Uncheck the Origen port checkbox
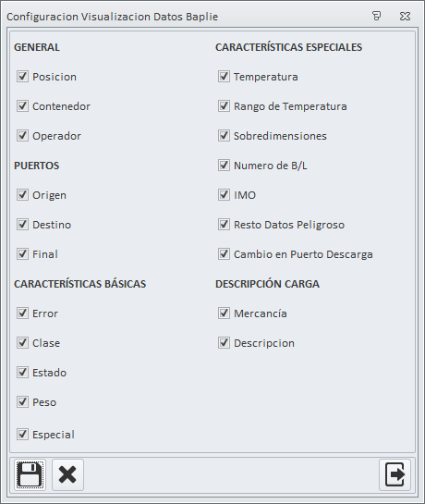 coord(22,195)
